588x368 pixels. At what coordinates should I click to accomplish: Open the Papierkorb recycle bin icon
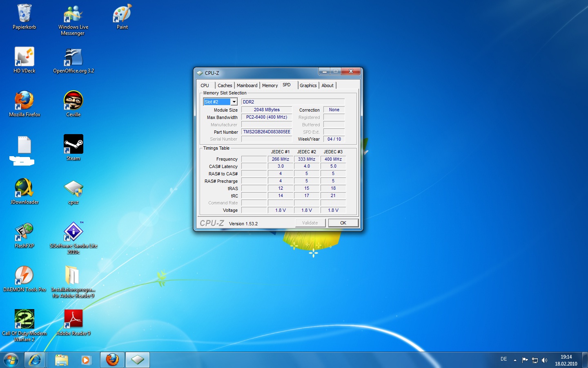click(x=24, y=16)
